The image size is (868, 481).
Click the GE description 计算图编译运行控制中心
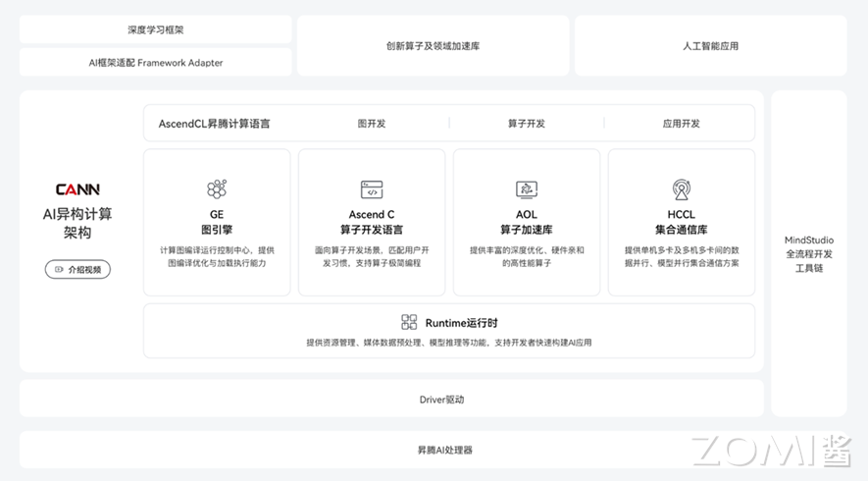tap(217, 256)
